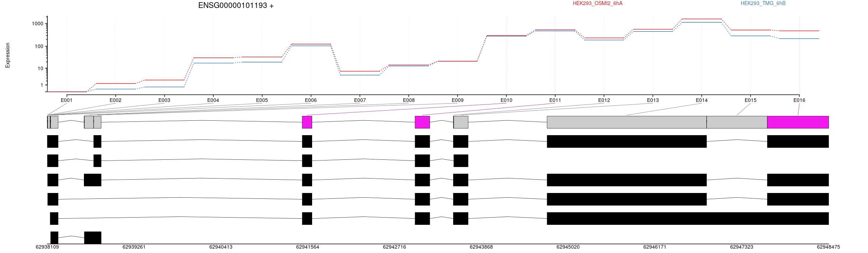Click exon label E009

point(458,100)
